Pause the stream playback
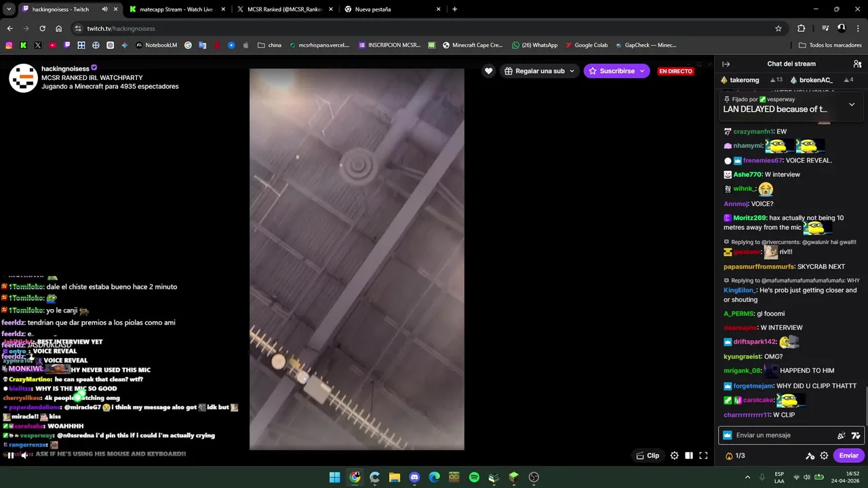The width and height of the screenshot is (868, 488). point(10,455)
